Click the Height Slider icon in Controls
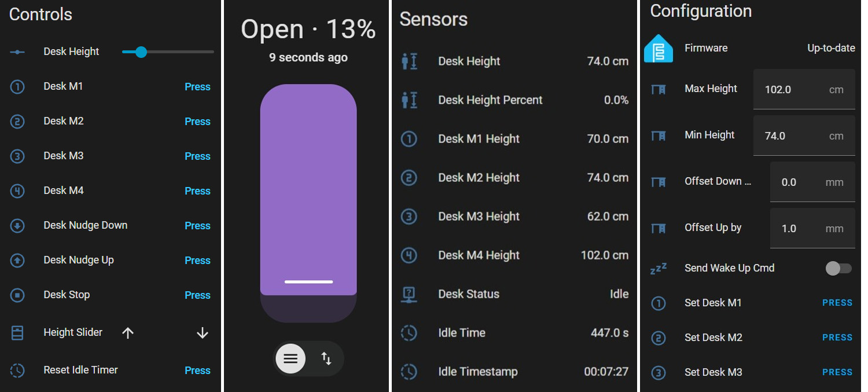The height and width of the screenshot is (392, 868). coord(18,332)
